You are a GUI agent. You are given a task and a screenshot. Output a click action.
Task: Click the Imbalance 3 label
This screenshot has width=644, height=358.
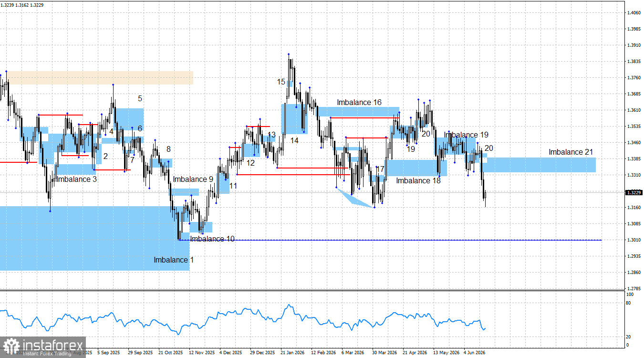[x=76, y=179]
